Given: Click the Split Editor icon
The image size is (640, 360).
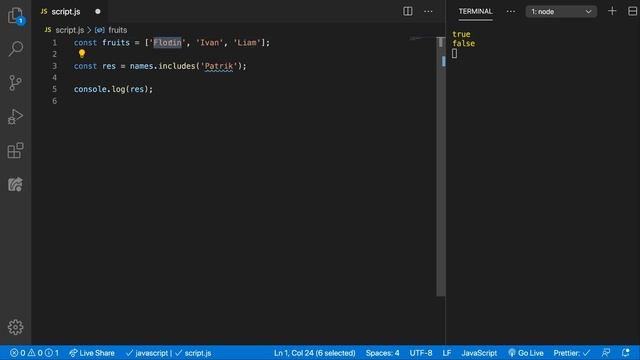Looking at the screenshot, I should pos(407,11).
